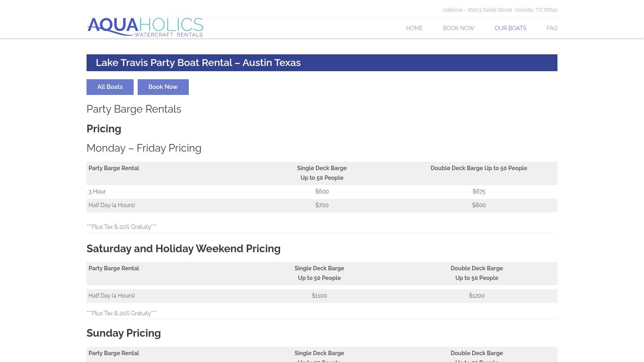Click Half Day (4 Hours) in weekday table
Image resolution: width=644 pixels, height=362 pixels.
coord(111,205)
